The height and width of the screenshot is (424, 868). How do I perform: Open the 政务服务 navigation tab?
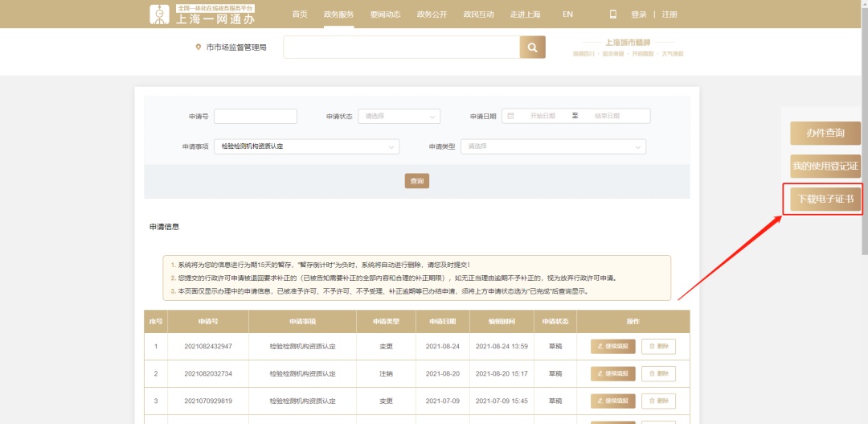click(338, 14)
